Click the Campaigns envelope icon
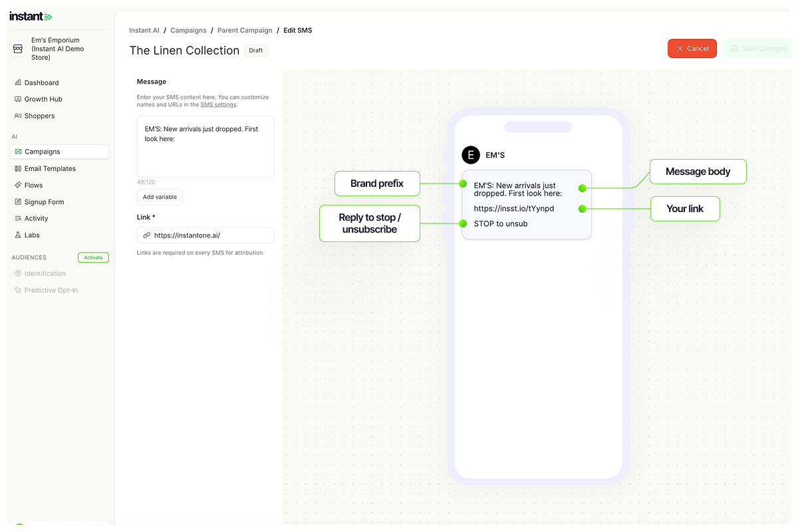 (18, 152)
